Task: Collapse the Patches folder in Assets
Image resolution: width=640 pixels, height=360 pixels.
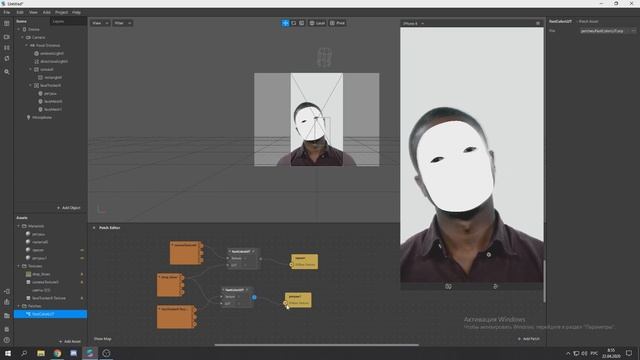Action: [x=19, y=306]
